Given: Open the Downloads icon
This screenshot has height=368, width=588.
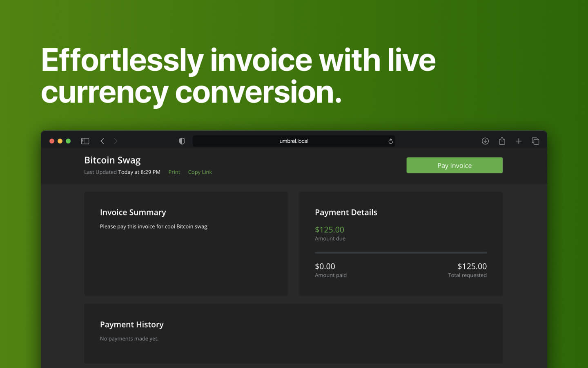Looking at the screenshot, I should pos(485,141).
